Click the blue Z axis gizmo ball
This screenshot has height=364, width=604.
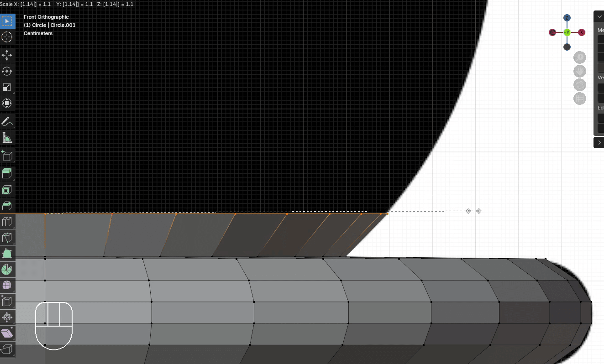tap(567, 18)
